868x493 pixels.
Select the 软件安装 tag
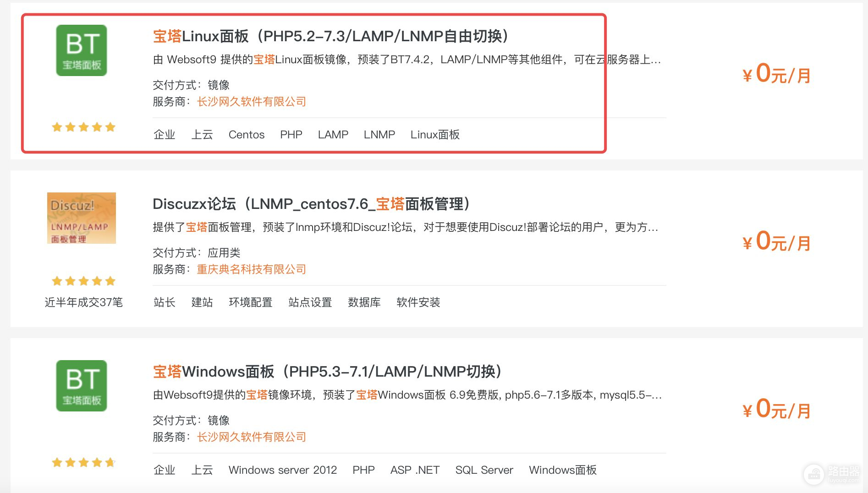418,302
